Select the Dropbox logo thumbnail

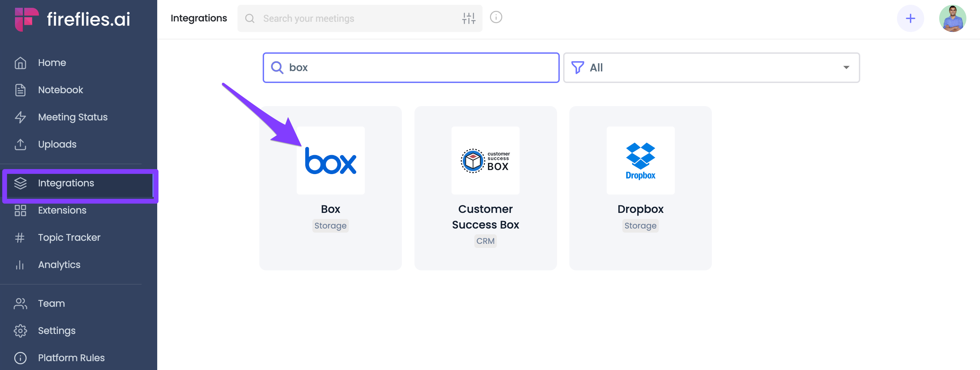641,161
